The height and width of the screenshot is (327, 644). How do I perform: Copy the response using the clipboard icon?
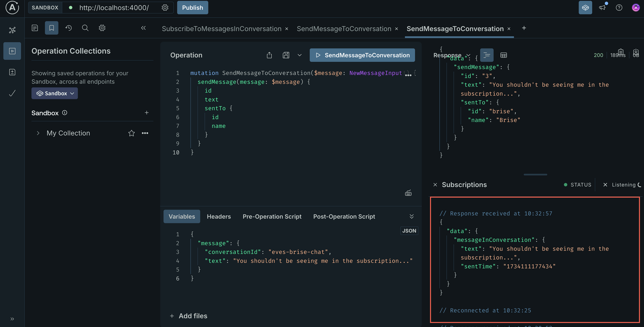pyautogui.click(x=620, y=53)
